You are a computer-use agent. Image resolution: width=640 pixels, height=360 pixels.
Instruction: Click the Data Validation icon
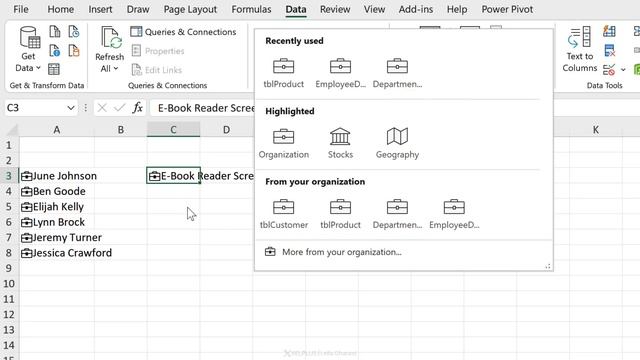tap(609, 70)
